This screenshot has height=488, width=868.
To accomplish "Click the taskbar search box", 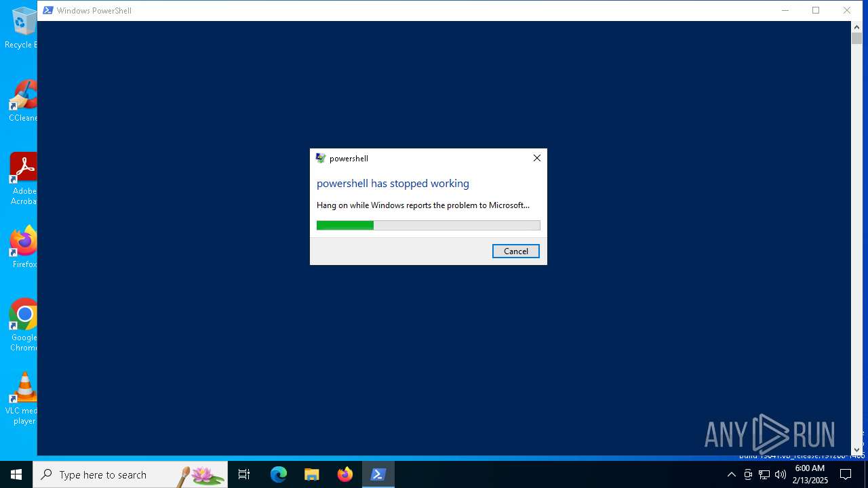I will [x=130, y=474].
